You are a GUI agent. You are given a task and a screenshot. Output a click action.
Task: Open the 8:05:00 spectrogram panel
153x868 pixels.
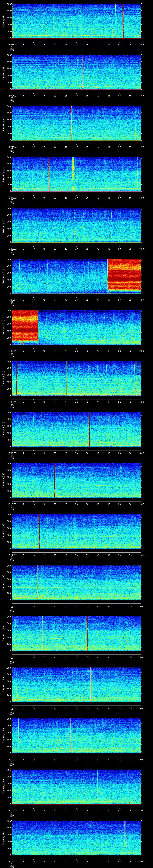[77, 225]
